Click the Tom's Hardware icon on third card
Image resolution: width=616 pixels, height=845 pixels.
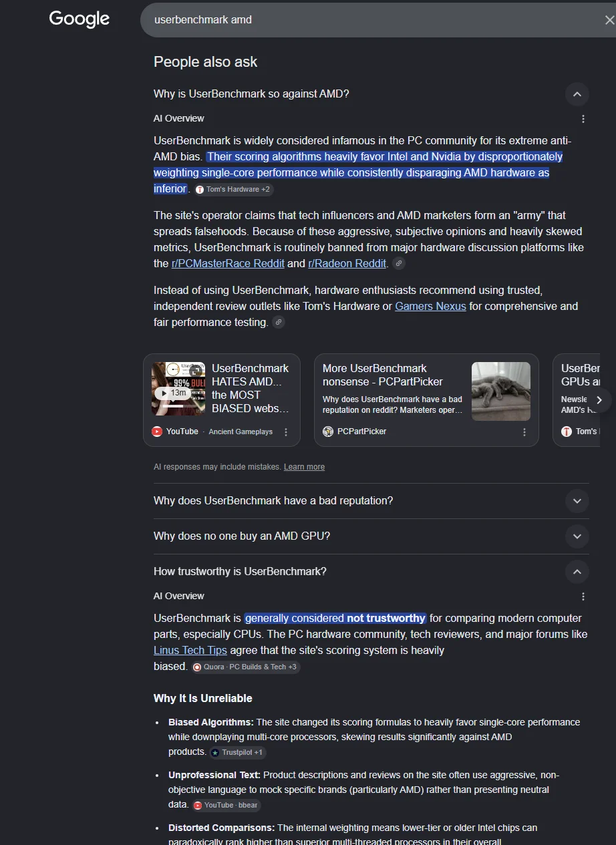coord(567,432)
